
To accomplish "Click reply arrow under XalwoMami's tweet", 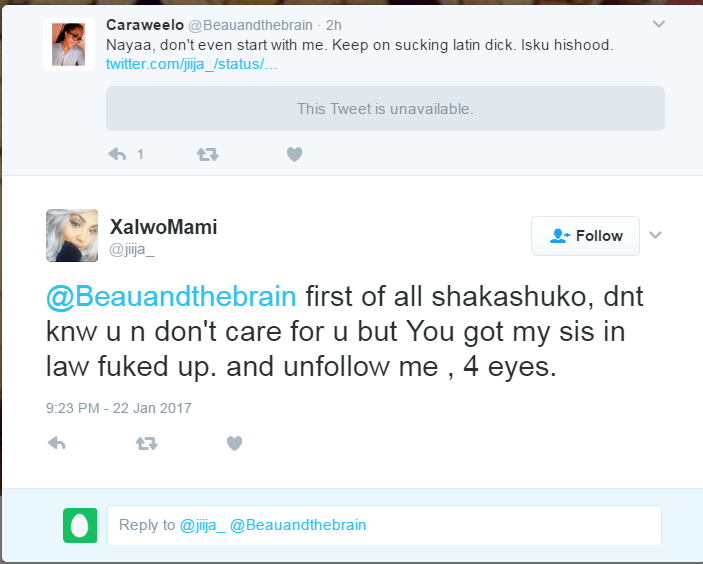I will click(x=57, y=443).
